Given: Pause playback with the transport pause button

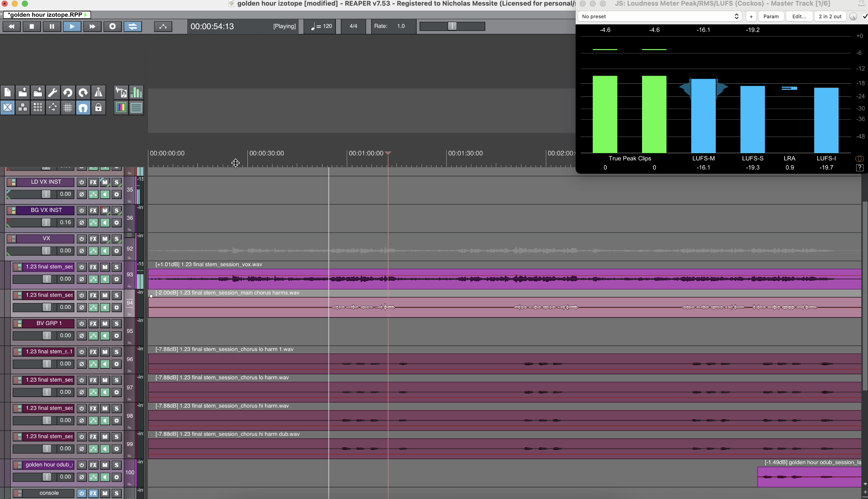Looking at the screenshot, I should (x=52, y=26).
